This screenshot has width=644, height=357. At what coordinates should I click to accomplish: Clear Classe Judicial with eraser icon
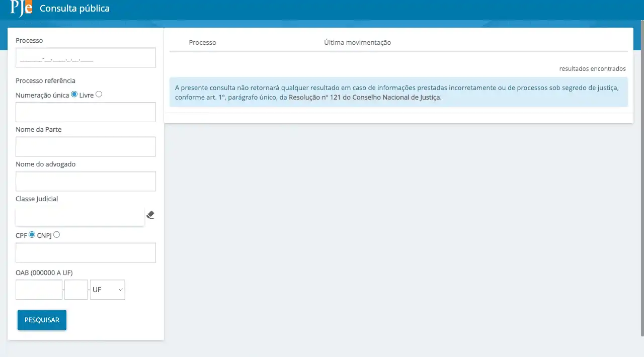coord(150,215)
